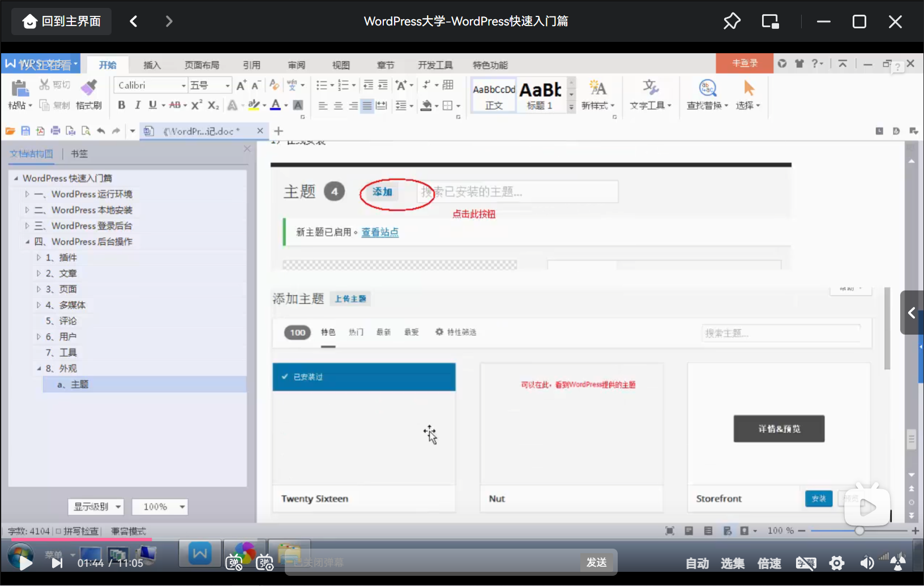Screen dimensions: 924x586
Task: Click the Bold B icon
Action: (x=121, y=105)
